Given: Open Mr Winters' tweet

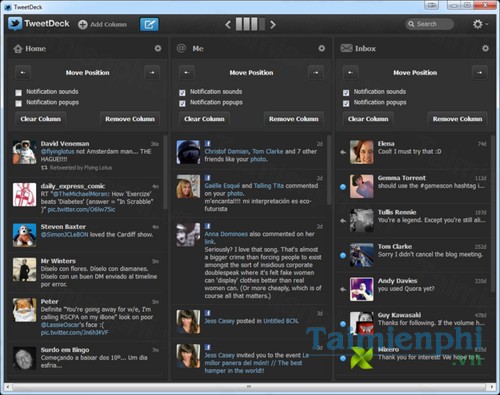Looking at the screenshot, I should click(86, 273).
